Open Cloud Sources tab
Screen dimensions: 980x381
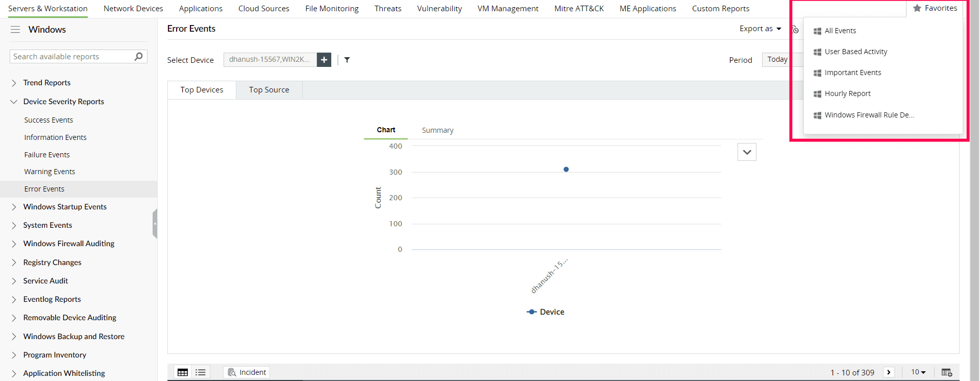(x=264, y=9)
